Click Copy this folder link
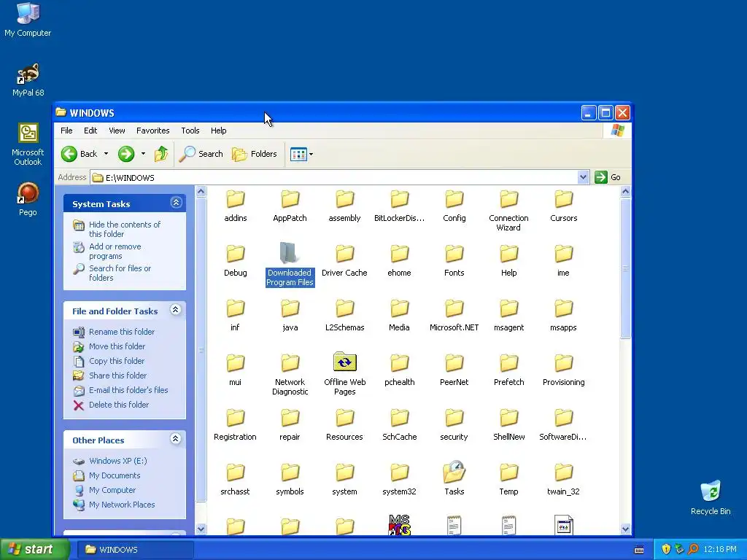The height and width of the screenshot is (560, 747). coord(117,361)
